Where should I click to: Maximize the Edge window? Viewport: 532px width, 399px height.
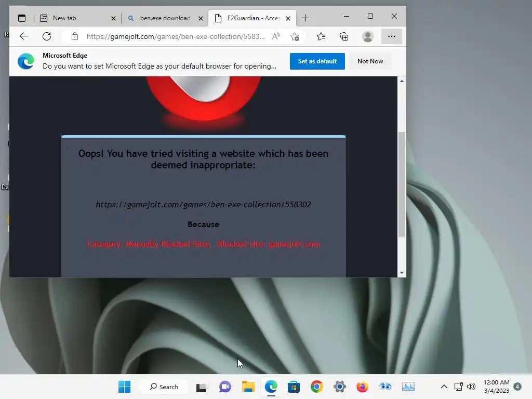[370, 16]
